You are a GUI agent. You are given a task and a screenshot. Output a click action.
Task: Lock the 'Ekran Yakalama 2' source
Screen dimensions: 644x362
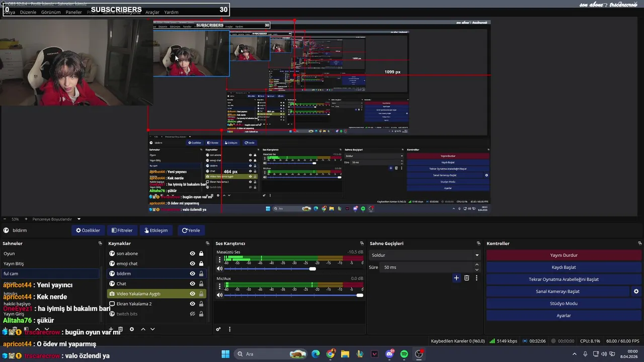coord(201,304)
